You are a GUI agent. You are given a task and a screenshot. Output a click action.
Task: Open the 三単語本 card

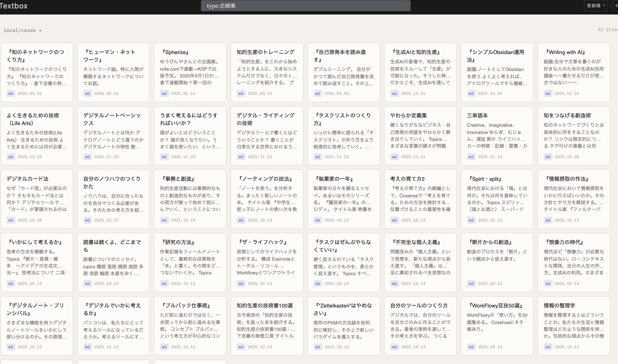tap(497, 136)
